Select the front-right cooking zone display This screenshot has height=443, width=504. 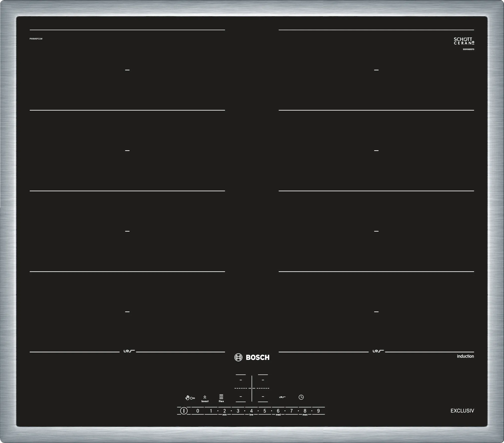(263, 396)
